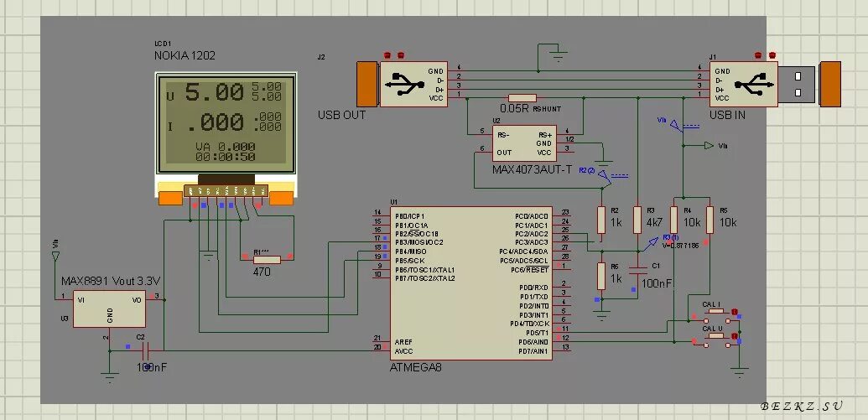Viewport: 868px width, 420px height.
Task: Select resistor R3 4k7
Action: (x=637, y=220)
